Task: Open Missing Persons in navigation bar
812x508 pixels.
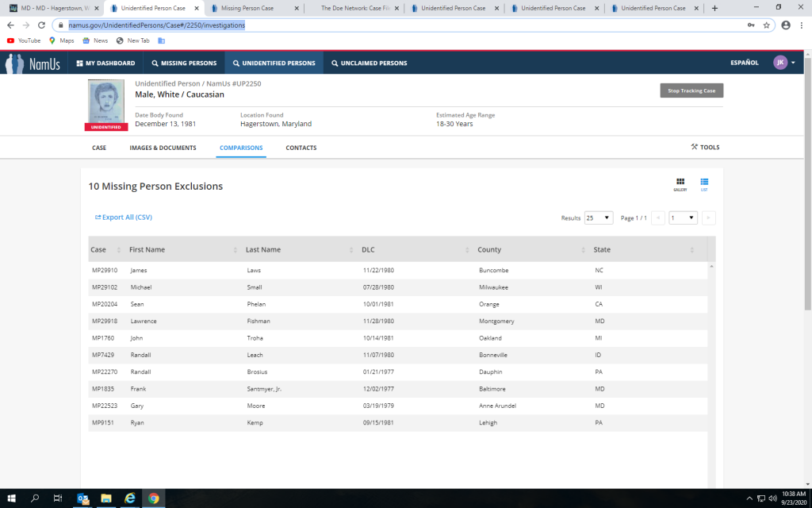Action: (x=183, y=63)
